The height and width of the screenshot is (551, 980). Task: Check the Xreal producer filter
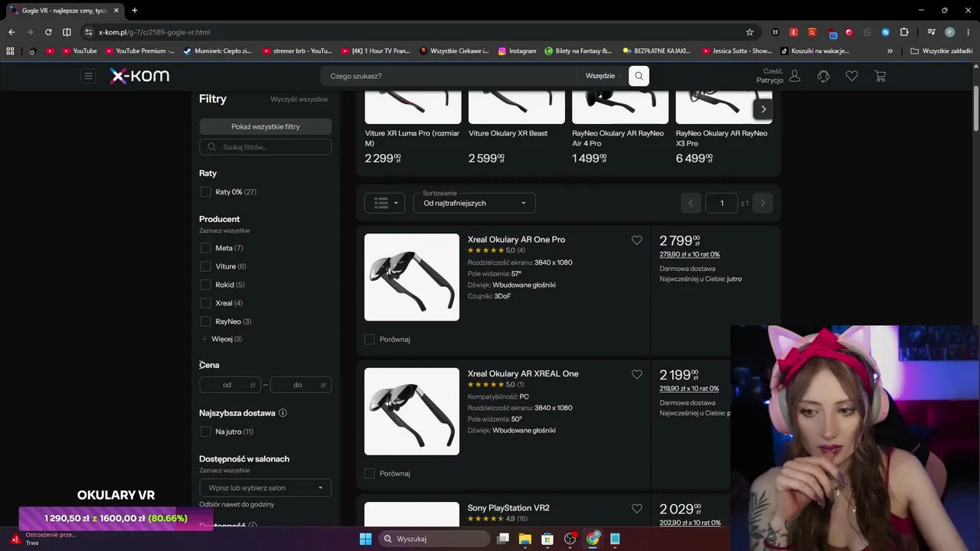pyautogui.click(x=205, y=303)
